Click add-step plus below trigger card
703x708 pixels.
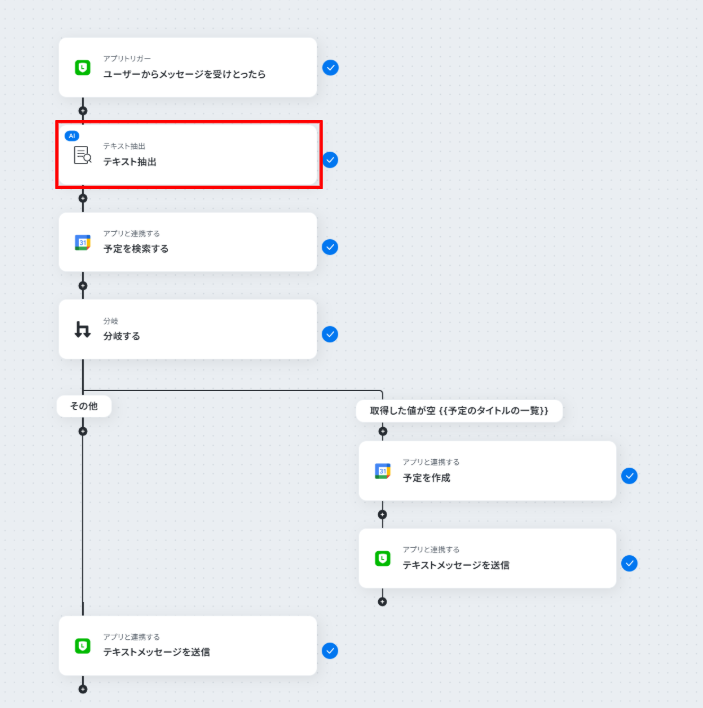(83, 111)
